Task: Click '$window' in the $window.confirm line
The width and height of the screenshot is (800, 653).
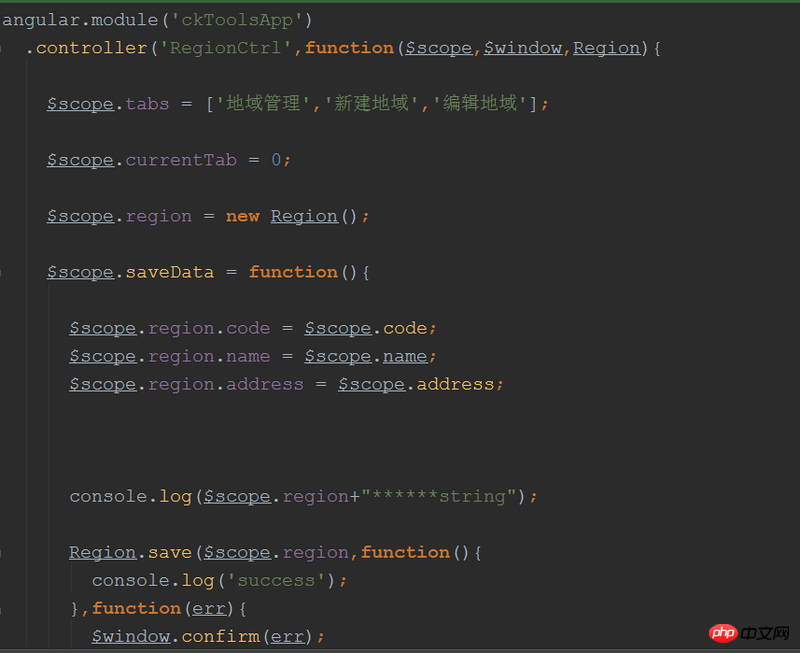Action: [x=131, y=637]
